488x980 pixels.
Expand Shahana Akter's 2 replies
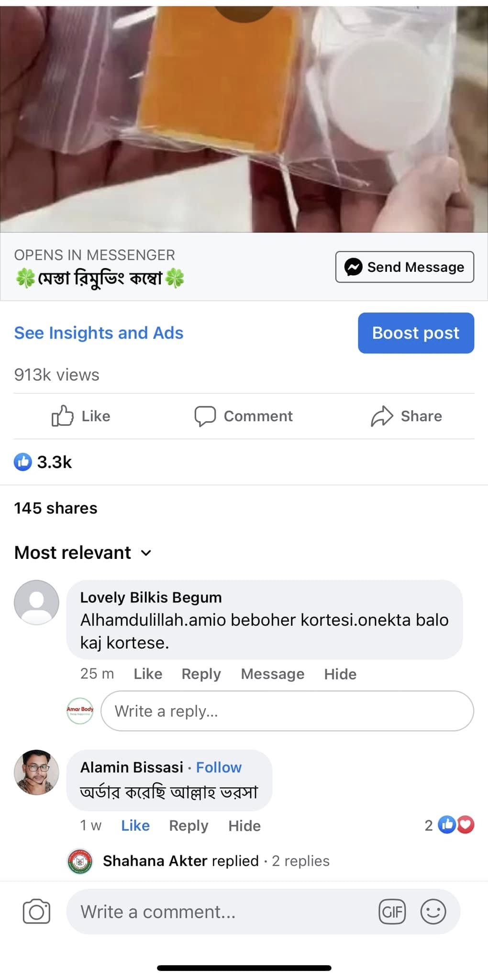click(216, 861)
